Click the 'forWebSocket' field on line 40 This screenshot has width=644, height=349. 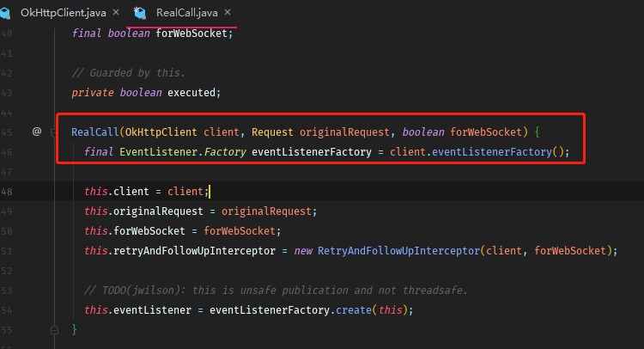(x=191, y=34)
